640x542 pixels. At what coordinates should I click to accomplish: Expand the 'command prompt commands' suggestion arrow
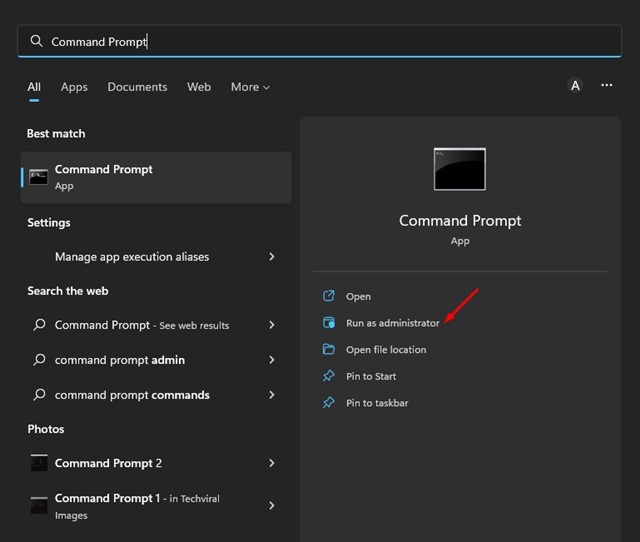click(x=272, y=395)
